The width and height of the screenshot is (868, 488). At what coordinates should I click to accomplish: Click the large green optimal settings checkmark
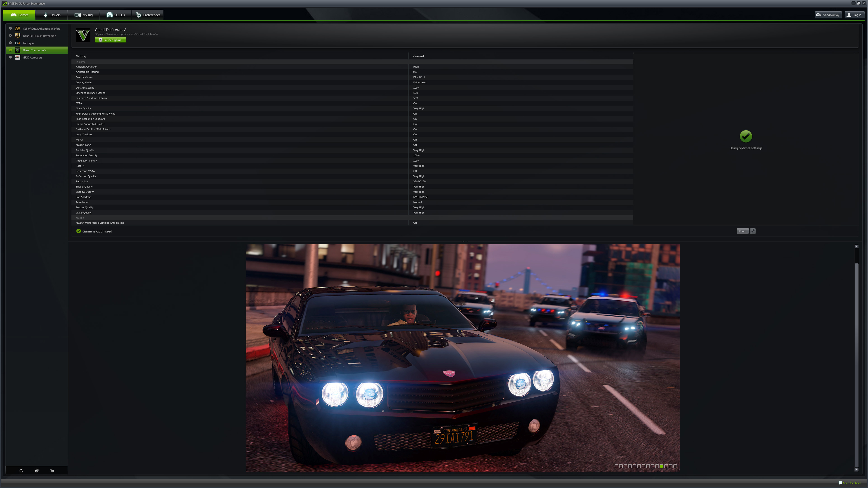tap(746, 136)
